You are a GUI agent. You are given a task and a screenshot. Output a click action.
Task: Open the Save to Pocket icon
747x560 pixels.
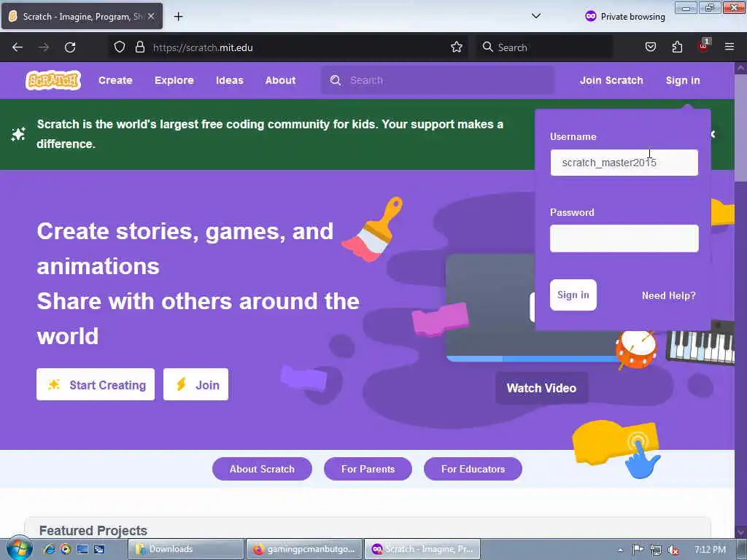pyautogui.click(x=650, y=47)
